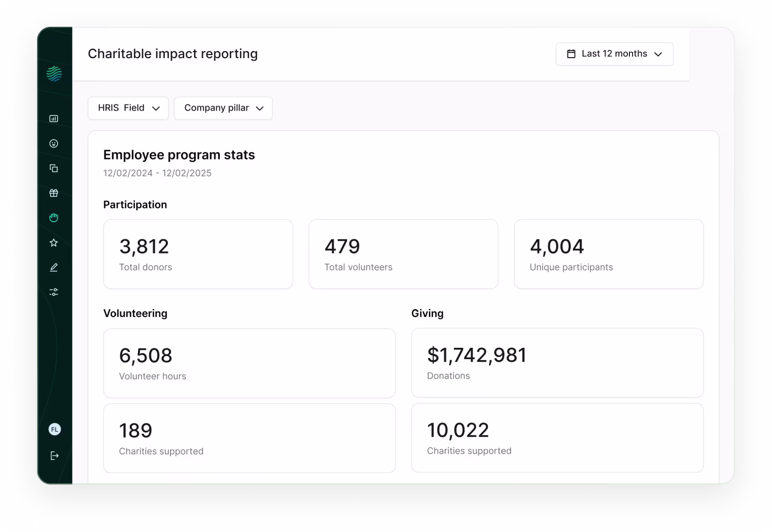Screen dimensions: 772x532
Task: Click the 3,812 Total donors card
Action: click(198, 254)
